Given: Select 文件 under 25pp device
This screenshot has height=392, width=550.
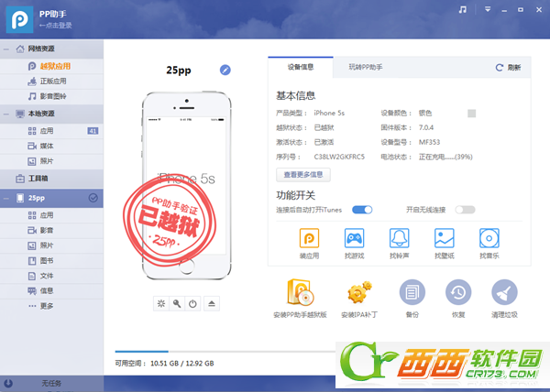Looking at the screenshot, I should 51,276.
